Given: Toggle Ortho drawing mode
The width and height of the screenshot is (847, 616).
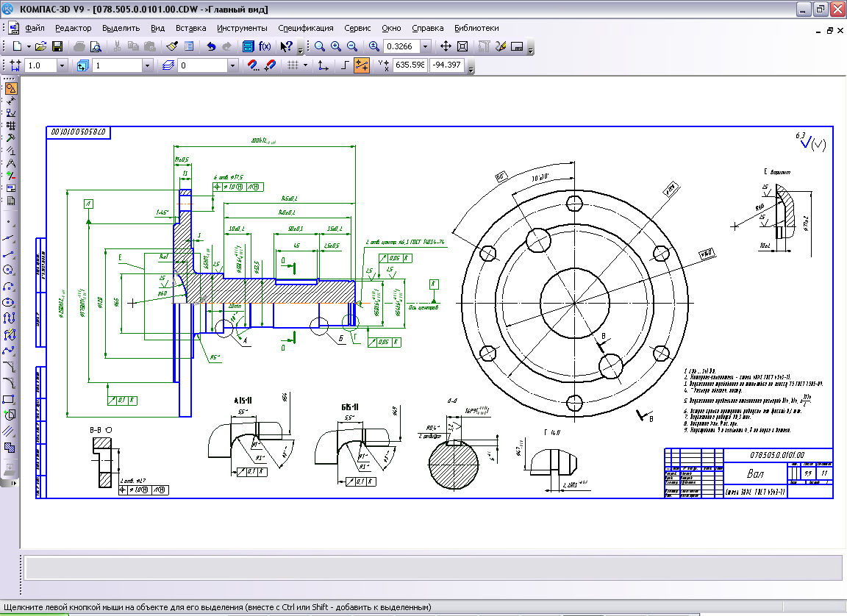Looking at the screenshot, I should pyautogui.click(x=345, y=65).
